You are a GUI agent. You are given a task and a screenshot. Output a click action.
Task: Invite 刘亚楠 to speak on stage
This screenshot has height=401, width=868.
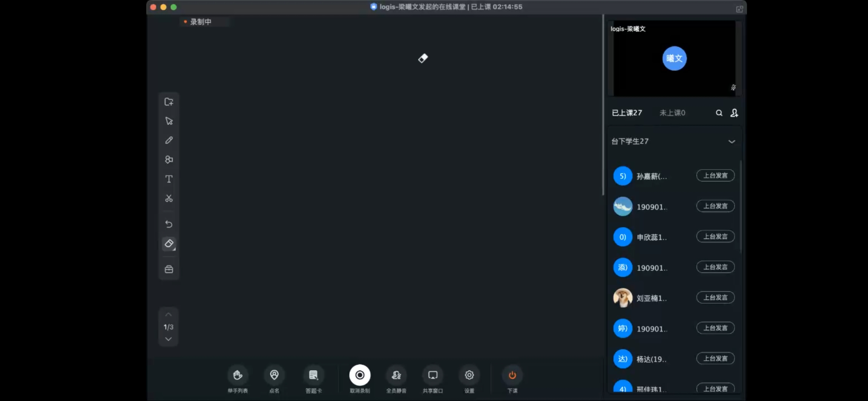(715, 297)
